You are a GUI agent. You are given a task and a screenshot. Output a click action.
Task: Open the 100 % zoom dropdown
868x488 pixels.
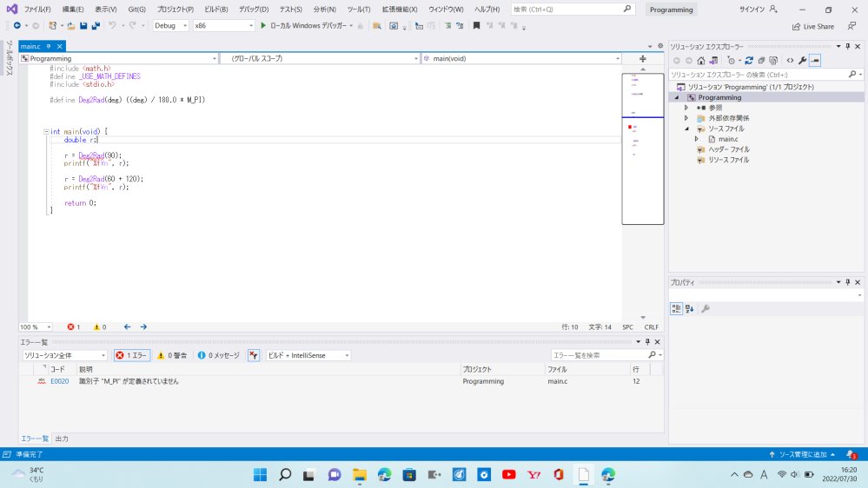pyautogui.click(x=36, y=327)
